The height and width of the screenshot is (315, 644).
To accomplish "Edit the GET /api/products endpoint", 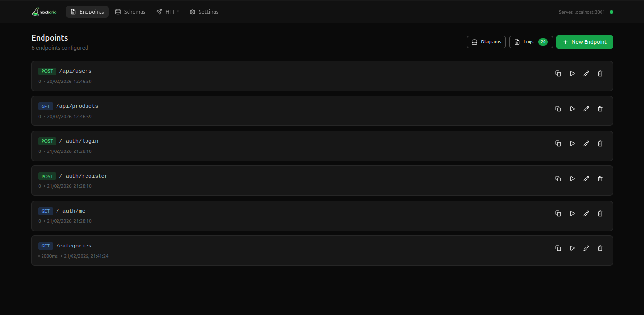I will click(586, 109).
